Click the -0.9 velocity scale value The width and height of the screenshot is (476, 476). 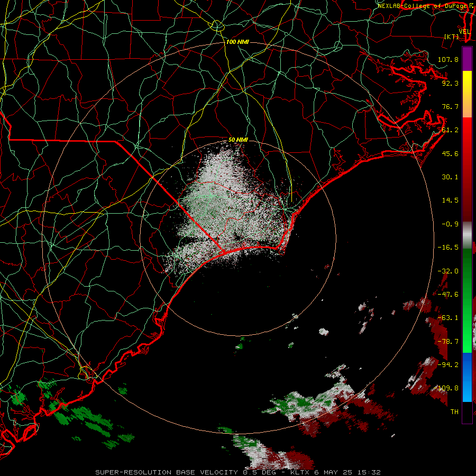450,224
